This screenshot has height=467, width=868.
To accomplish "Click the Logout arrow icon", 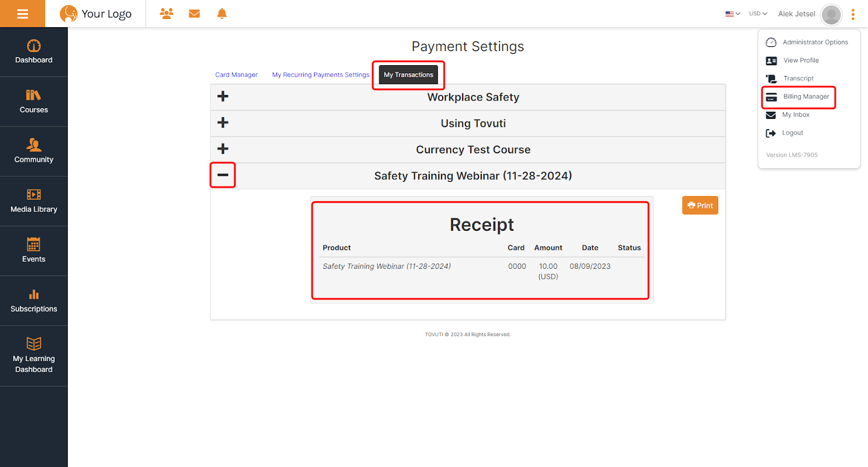I will coord(770,133).
